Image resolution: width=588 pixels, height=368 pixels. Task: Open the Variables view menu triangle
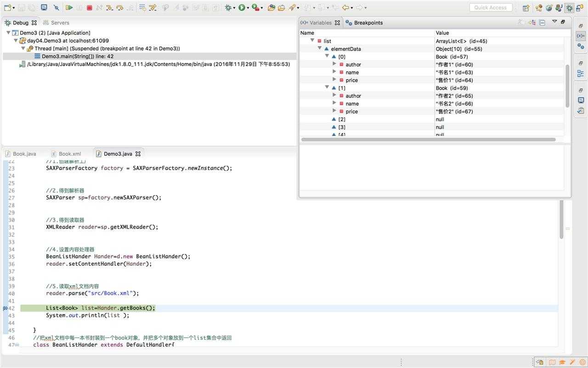(554, 22)
